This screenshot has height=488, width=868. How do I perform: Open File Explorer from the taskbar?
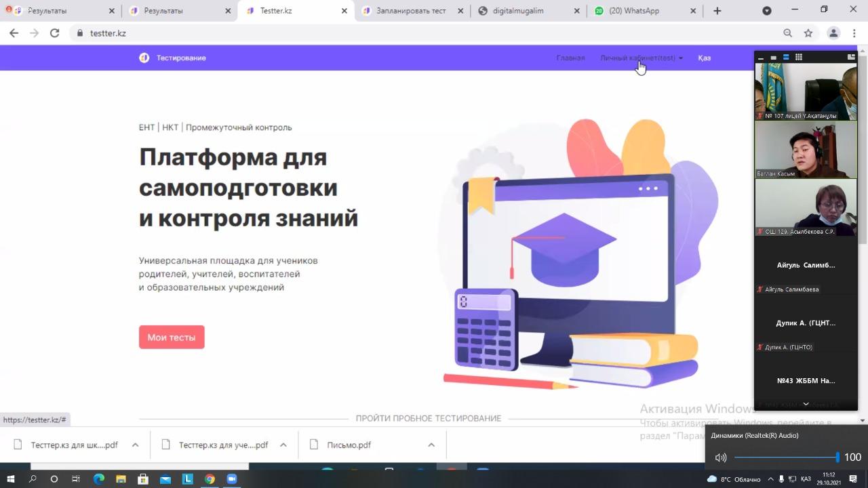(121, 479)
